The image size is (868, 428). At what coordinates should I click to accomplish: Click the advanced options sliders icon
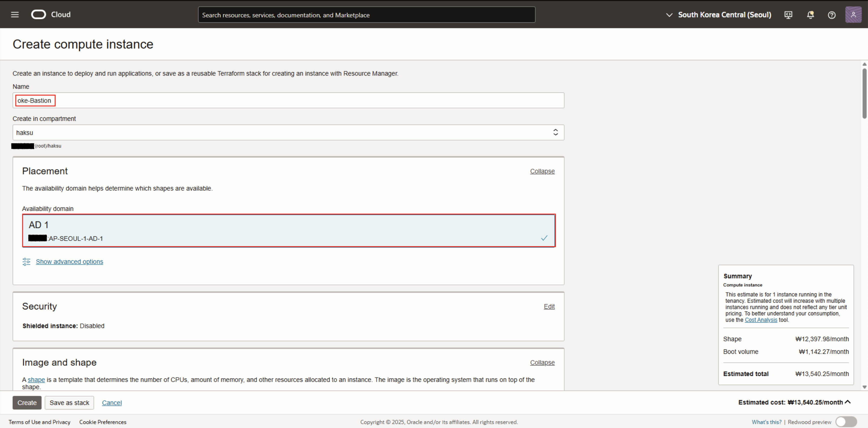pos(26,262)
